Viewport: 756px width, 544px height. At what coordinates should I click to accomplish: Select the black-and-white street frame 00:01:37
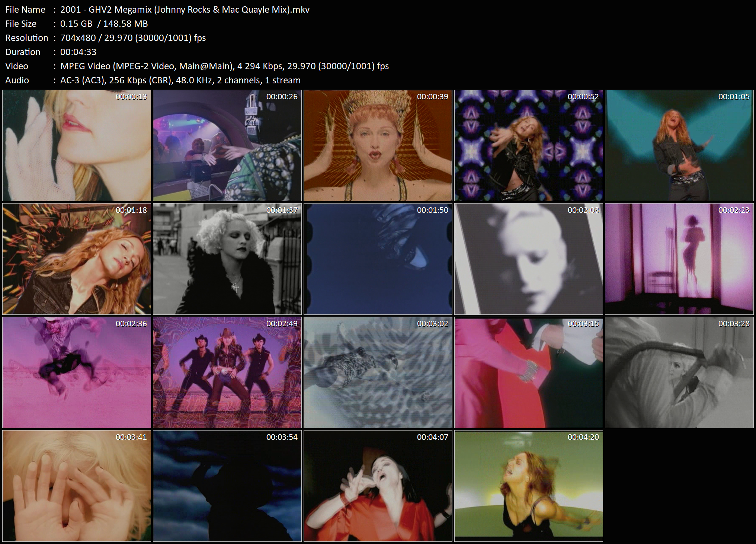coord(227,259)
